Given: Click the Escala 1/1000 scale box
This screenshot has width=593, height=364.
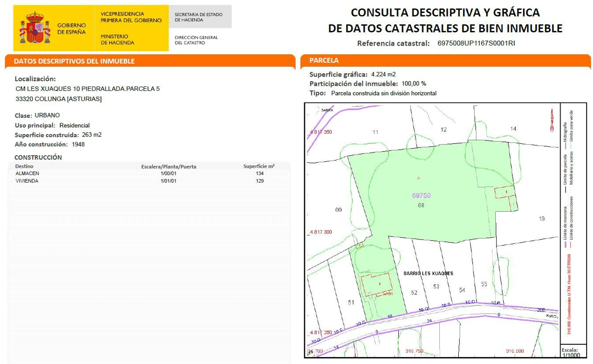Looking at the screenshot, I should pos(573,352).
